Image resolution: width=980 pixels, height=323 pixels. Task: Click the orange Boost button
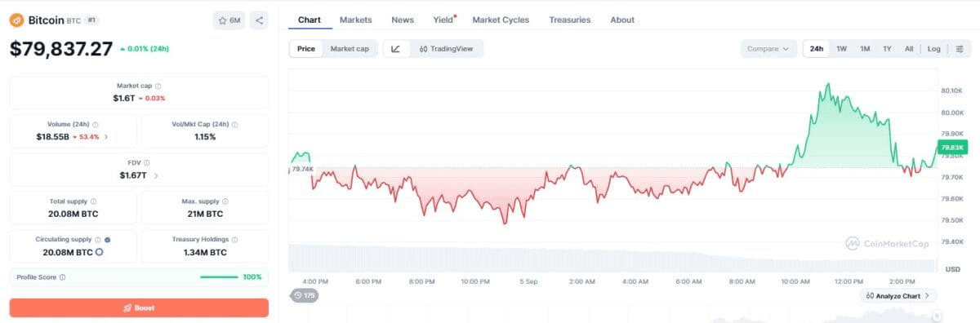[139, 308]
